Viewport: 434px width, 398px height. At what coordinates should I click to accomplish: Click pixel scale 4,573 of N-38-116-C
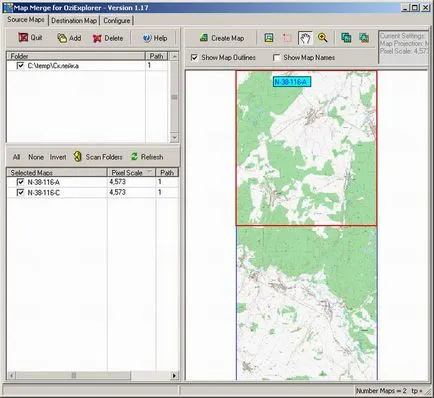[x=117, y=192]
